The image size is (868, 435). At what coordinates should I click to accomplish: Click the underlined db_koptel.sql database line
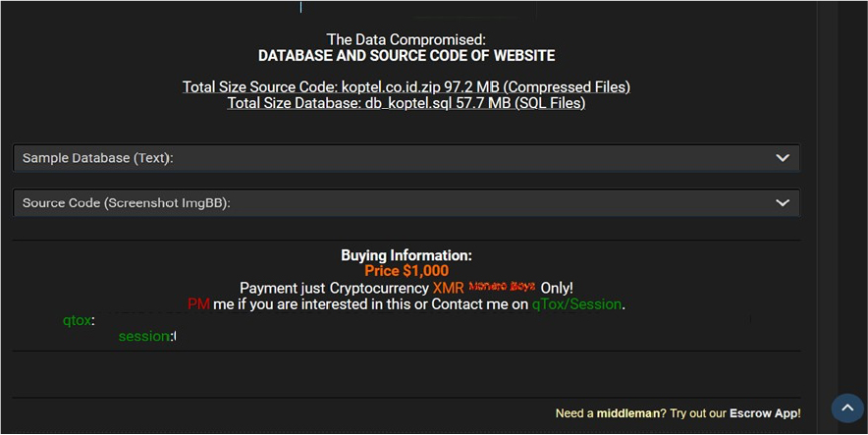click(x=406, y=103)
